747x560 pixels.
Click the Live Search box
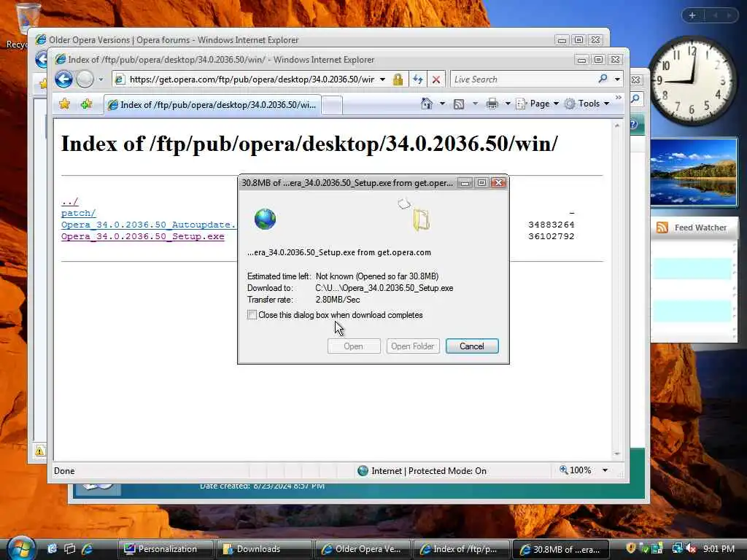[524, 79]
